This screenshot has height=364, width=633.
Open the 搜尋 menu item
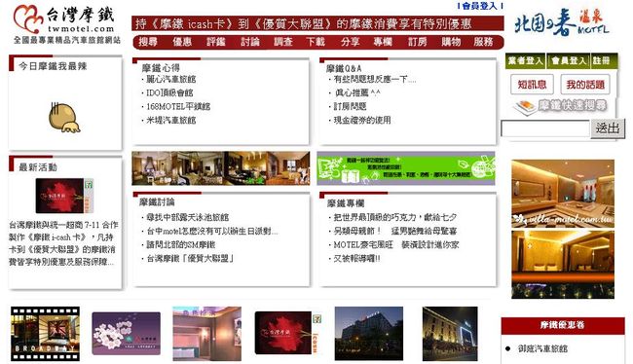click(148, 42)
